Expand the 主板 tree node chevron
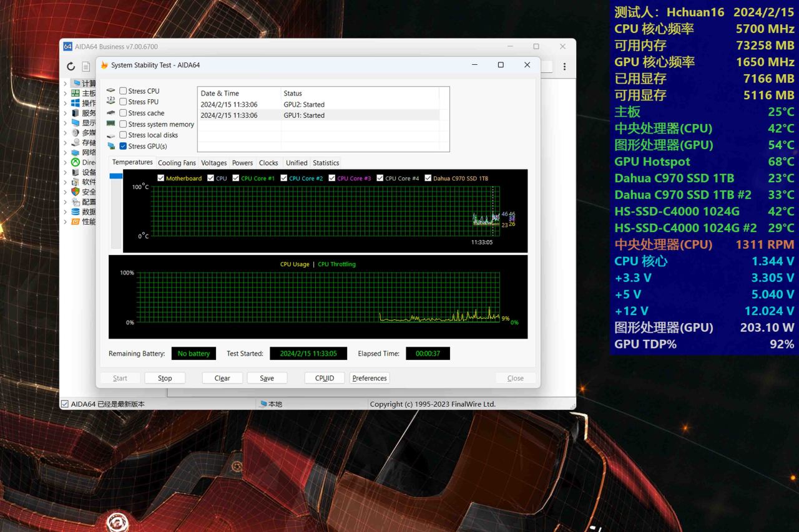Screen dimensions: 799x532 coord(65,94)
